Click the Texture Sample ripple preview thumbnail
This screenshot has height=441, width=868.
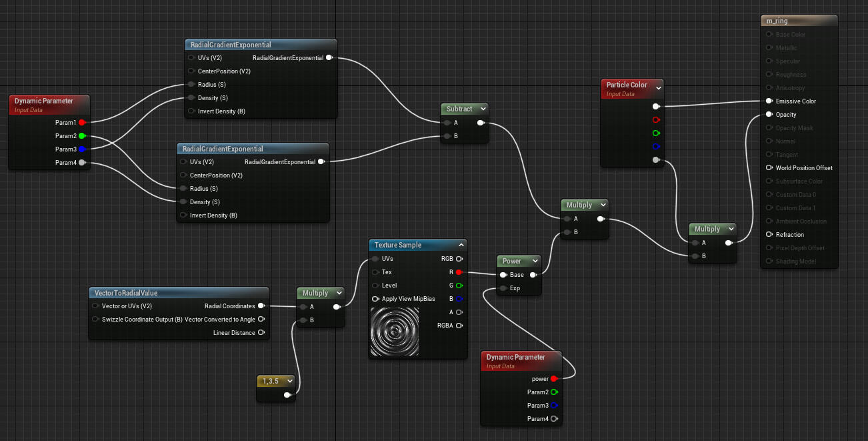click(x=394, y=332)
